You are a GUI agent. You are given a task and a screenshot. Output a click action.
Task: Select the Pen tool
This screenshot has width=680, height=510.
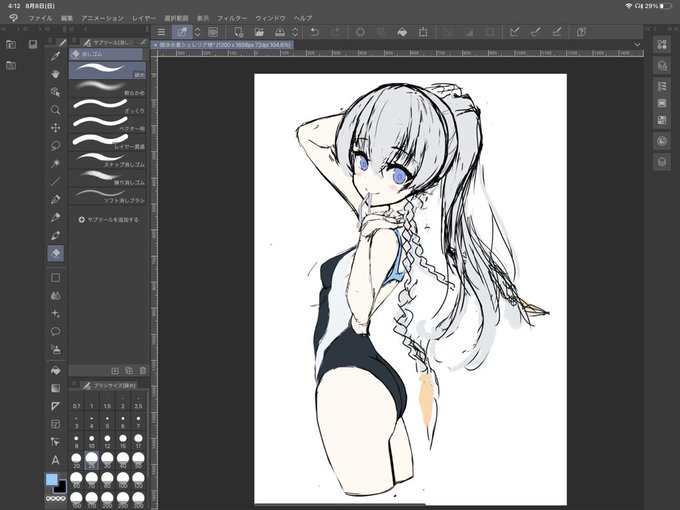[x=56, y=199]
